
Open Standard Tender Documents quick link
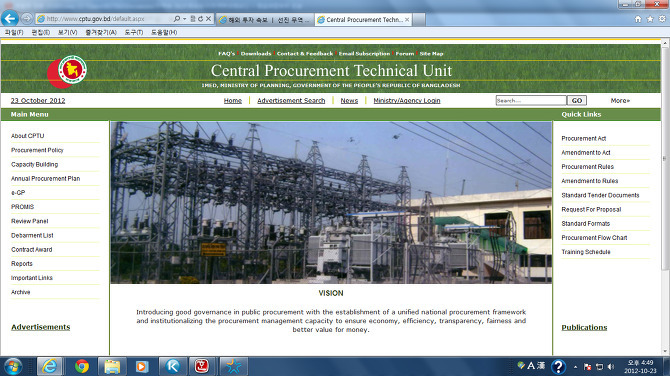(600, 195)
